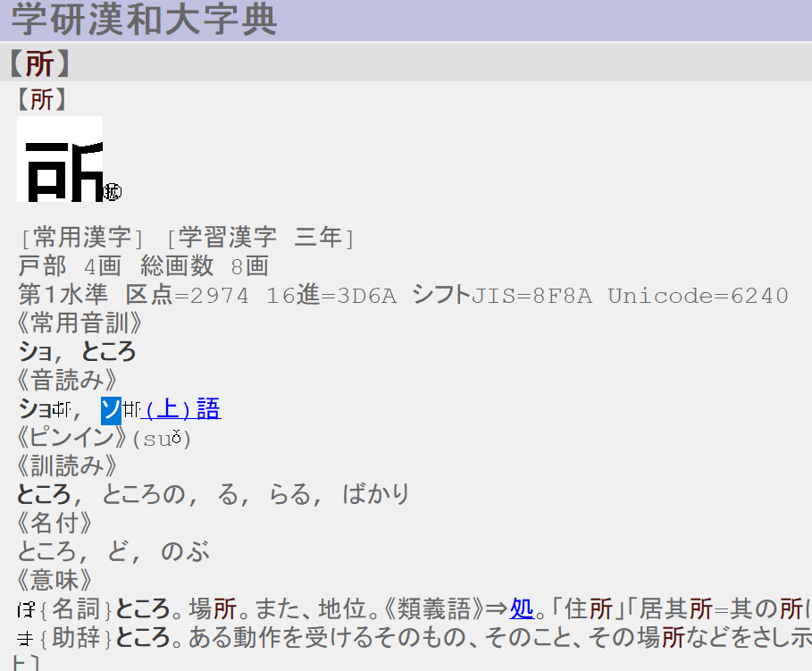Click the 戸部 4画 radical text
This screenshot has width=812, height=671.
[x=70, y=266]
